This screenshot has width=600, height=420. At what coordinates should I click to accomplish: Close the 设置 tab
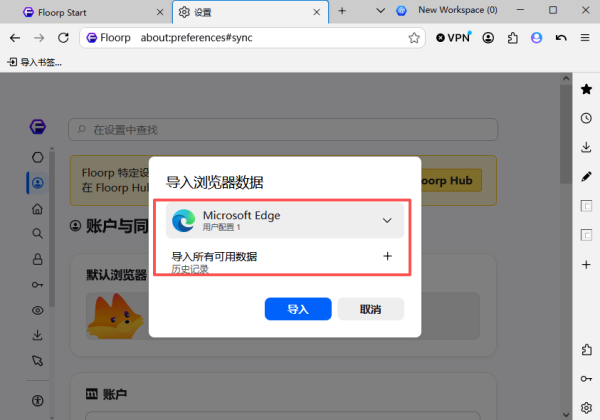click(317, 12)
